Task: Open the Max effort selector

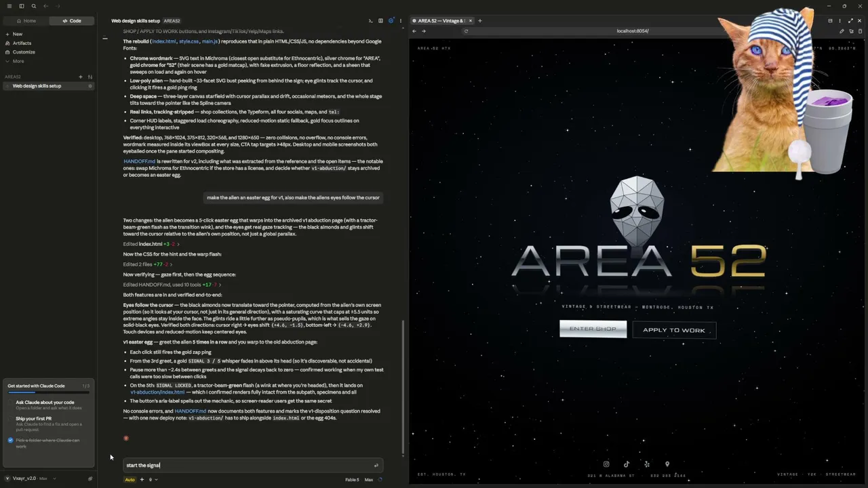Action: (369, 480)
